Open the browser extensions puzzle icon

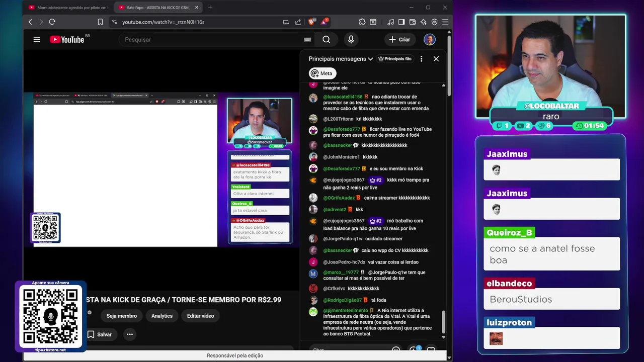362,22
